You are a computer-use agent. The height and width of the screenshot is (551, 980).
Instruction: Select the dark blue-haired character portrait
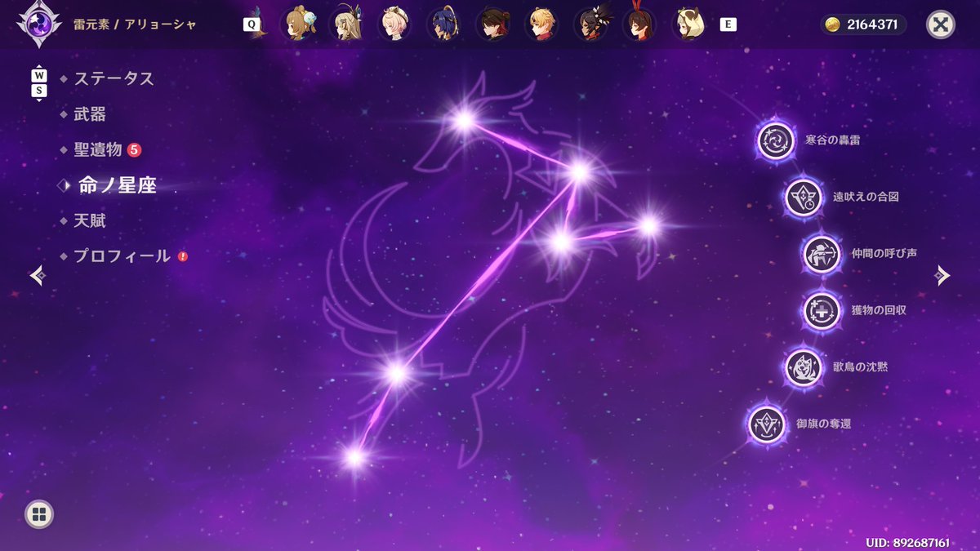pyautogui.click(x=445, y=24)
